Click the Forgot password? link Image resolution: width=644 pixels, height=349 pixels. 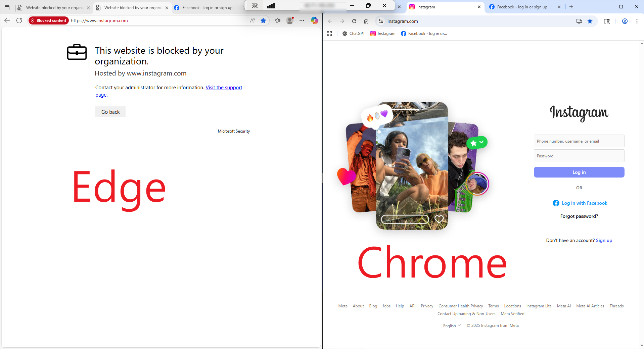click(579, 216)
